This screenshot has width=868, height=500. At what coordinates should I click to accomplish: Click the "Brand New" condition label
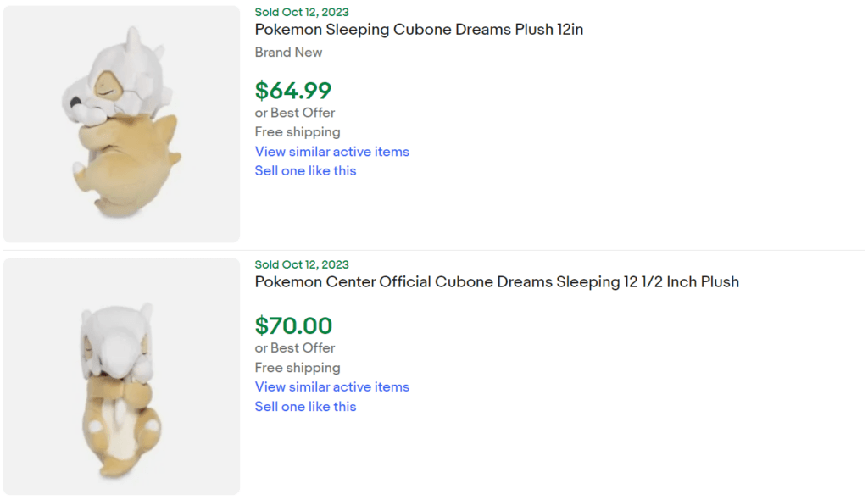point(288,52)
